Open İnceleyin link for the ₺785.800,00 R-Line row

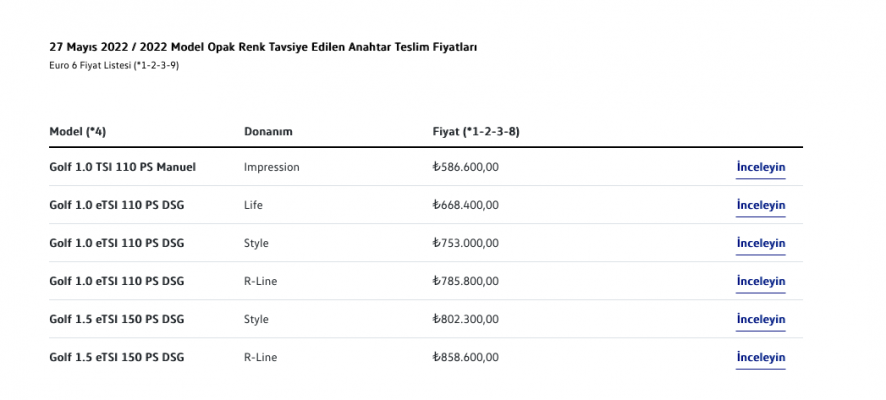pyautogui.click(x=761, y=281)
